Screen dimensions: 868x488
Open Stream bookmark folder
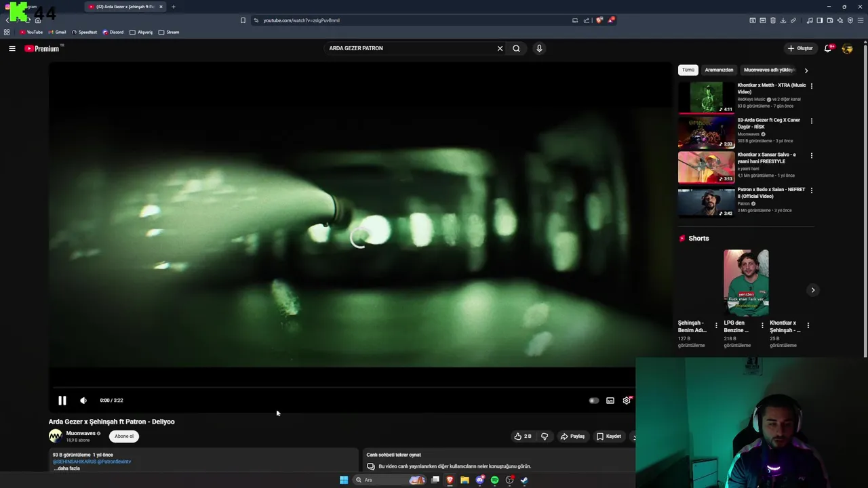tap(169, 32)
